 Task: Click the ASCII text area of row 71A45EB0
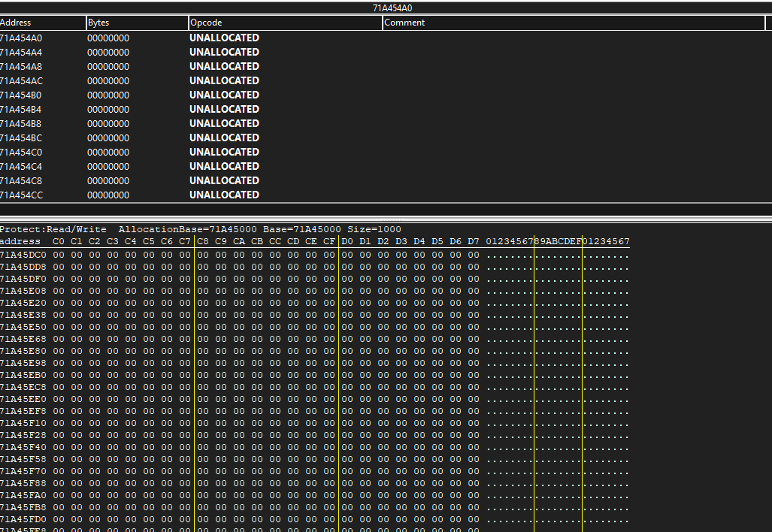558,375
